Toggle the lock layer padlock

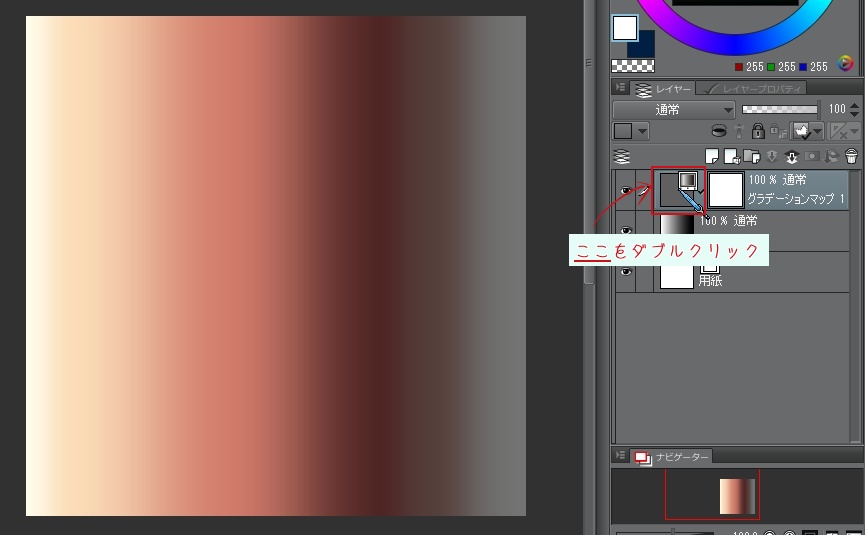point(758,131)
